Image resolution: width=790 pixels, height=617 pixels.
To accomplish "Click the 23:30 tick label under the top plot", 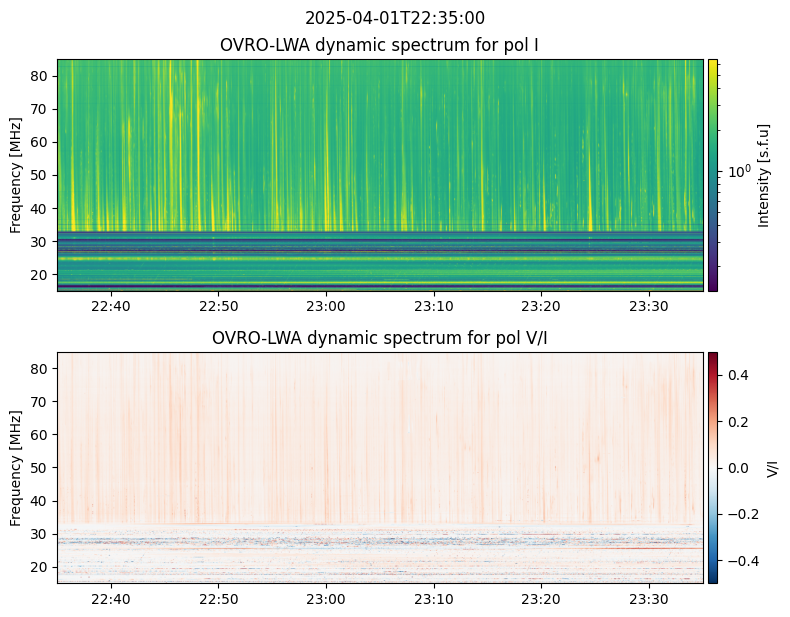I will 649,306.
